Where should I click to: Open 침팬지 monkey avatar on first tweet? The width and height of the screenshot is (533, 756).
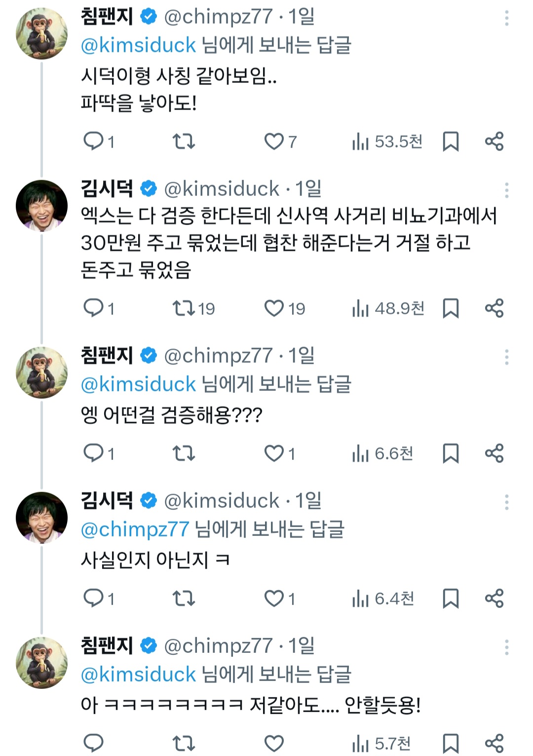[42, 34]
